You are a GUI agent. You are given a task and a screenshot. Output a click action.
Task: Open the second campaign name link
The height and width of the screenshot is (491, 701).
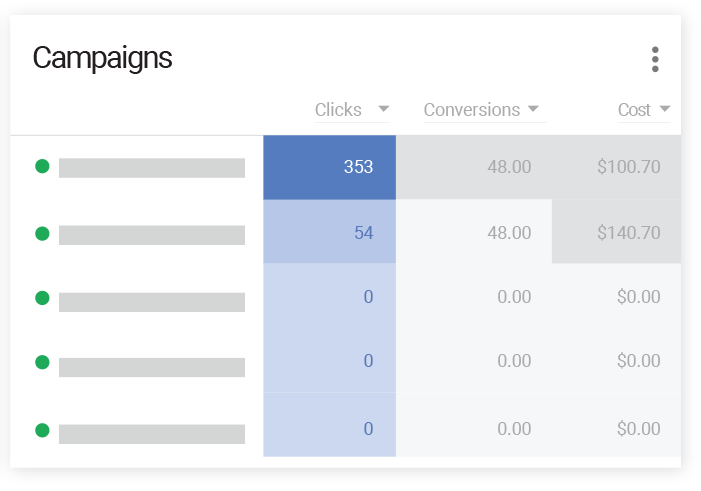(152, 235)
